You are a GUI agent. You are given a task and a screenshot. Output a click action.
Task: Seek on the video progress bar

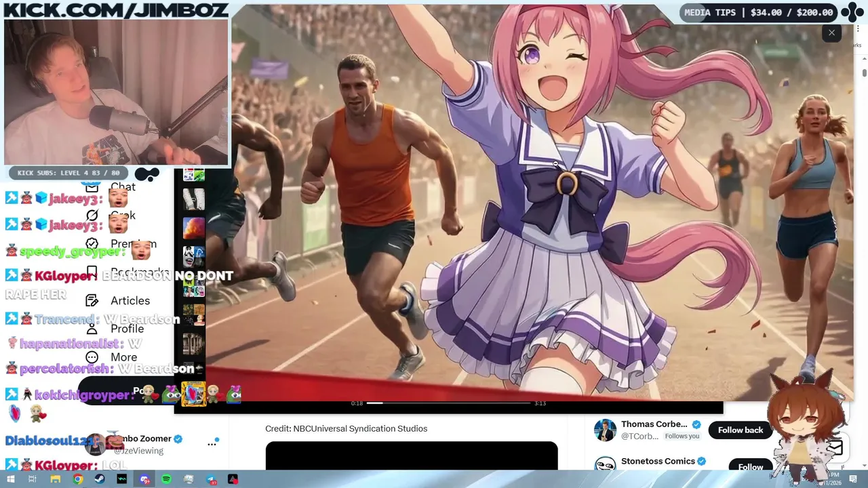tap(448, 403)
